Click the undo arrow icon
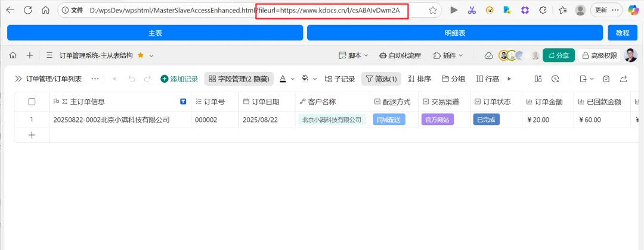Image resolution: width=644 pixels, height=250 pixels. pos(131,79)
